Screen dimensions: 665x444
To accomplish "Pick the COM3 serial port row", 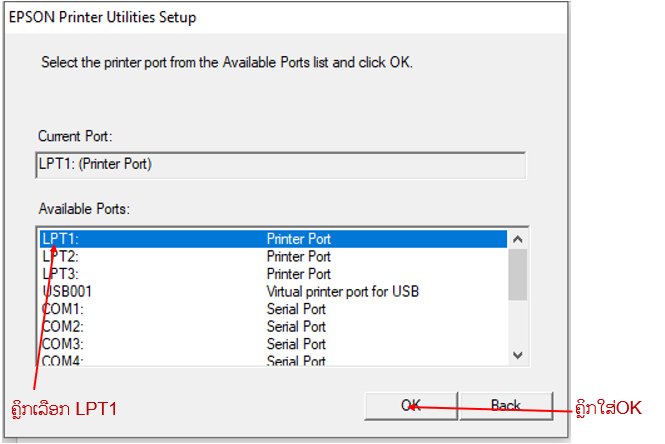I will (x=150, y=344).
